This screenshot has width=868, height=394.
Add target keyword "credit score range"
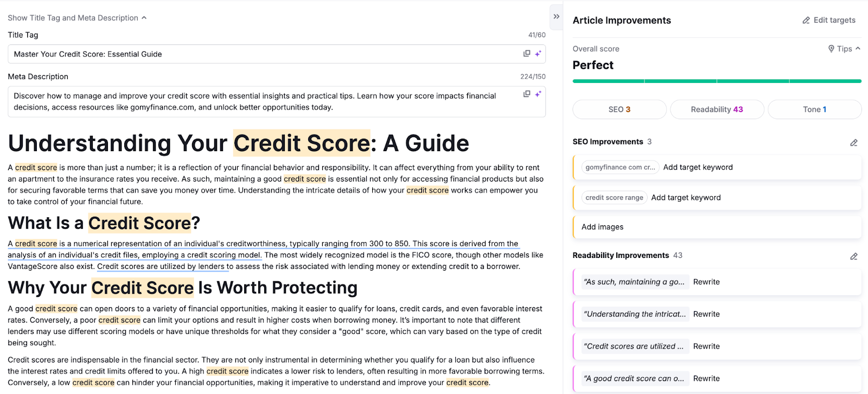686,198
